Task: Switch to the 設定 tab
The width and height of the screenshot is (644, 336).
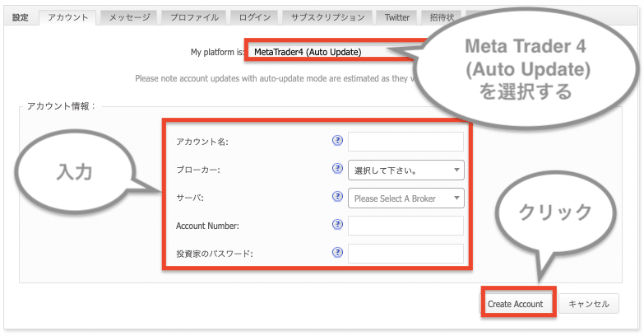Action: (20, 17)
